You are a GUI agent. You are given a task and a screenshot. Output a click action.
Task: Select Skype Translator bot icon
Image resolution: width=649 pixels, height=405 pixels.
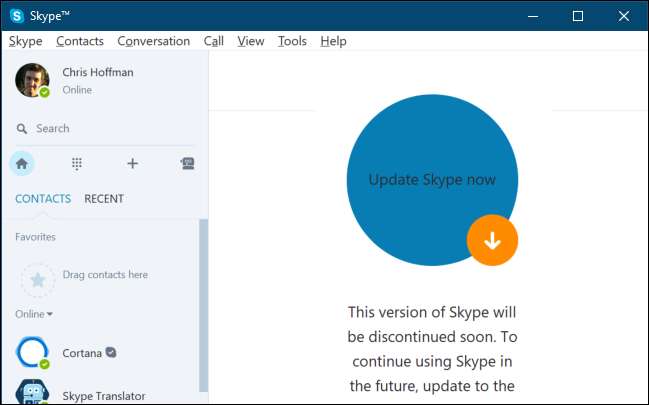32,393
